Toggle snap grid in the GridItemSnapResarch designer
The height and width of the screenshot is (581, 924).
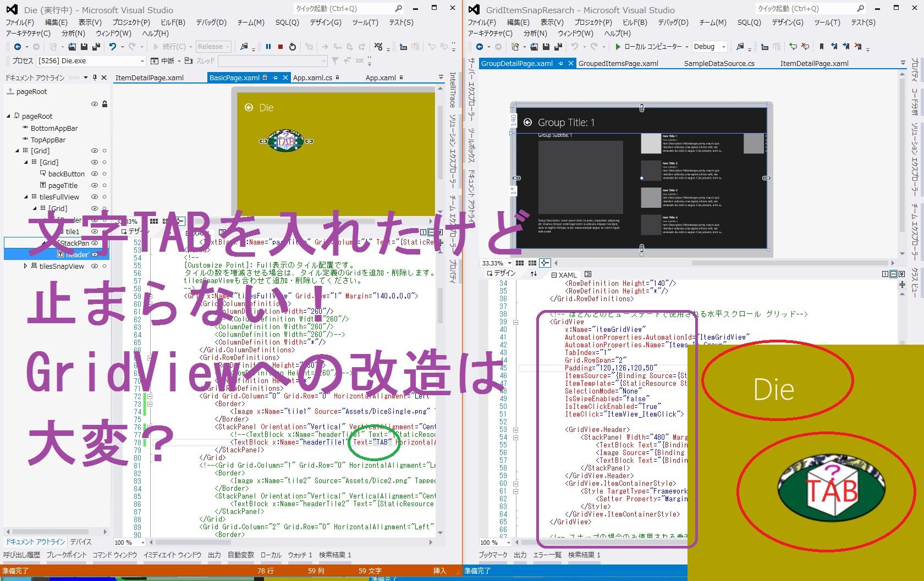pyautogui.click(x=532, y=263)
